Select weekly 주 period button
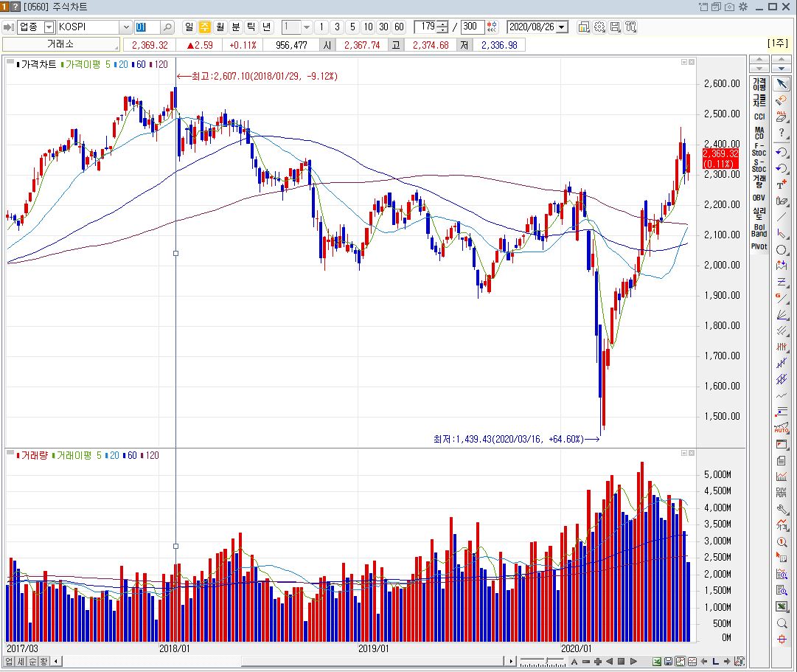The image size is (797, 672). click(204, 27)
